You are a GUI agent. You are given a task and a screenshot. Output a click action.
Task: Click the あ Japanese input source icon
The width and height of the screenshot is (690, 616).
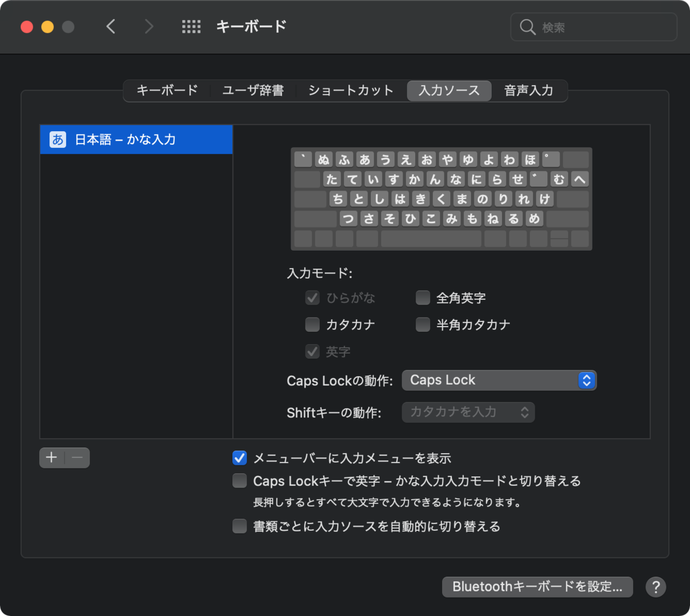(x=57, y=139)
